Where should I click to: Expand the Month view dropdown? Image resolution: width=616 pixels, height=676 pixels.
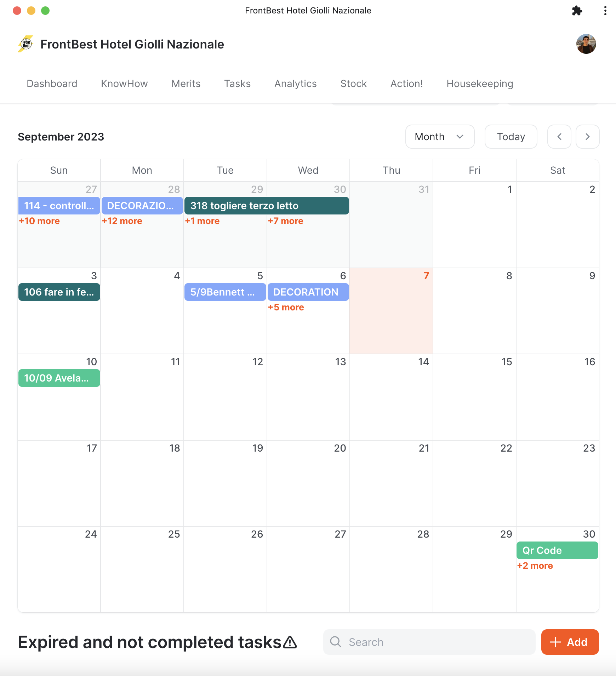[440, 137]
